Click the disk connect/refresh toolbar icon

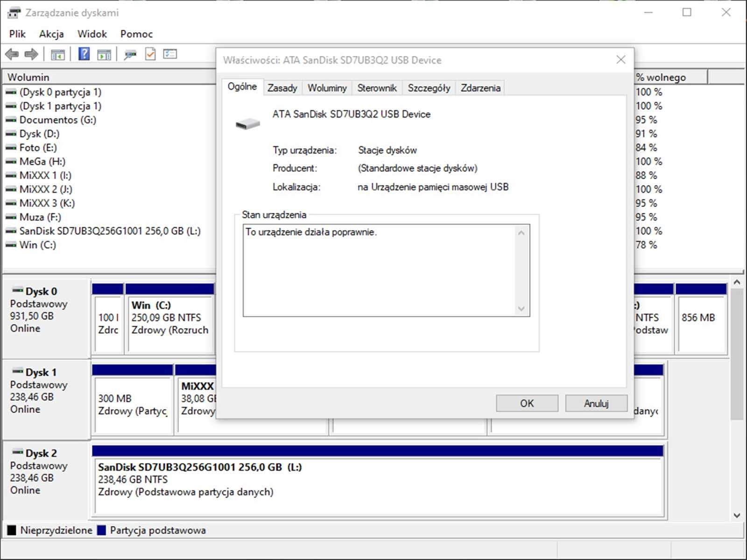tap(130, 55)
